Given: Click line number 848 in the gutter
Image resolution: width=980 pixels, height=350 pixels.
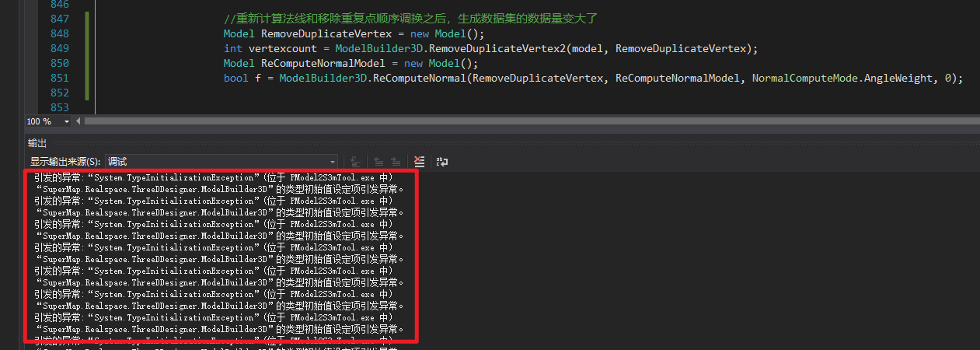Looking at the screenshot, I should (x=59, y=33).
